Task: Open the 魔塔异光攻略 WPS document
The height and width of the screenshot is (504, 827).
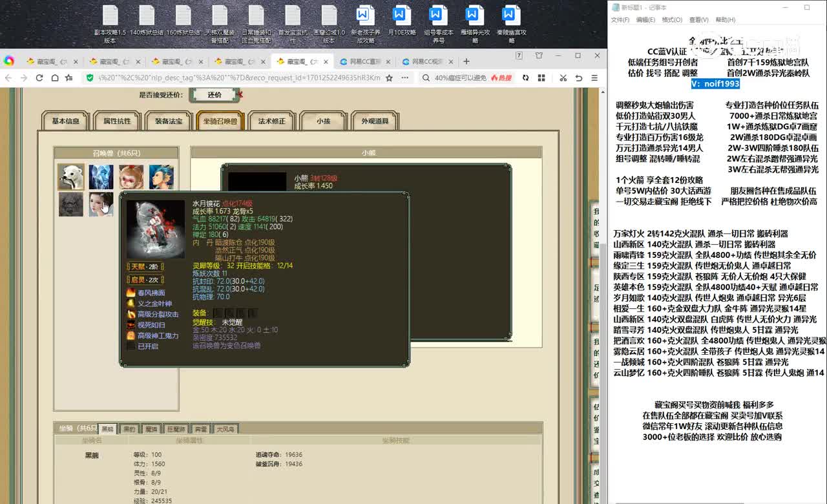Action: (x=475, y=25)
